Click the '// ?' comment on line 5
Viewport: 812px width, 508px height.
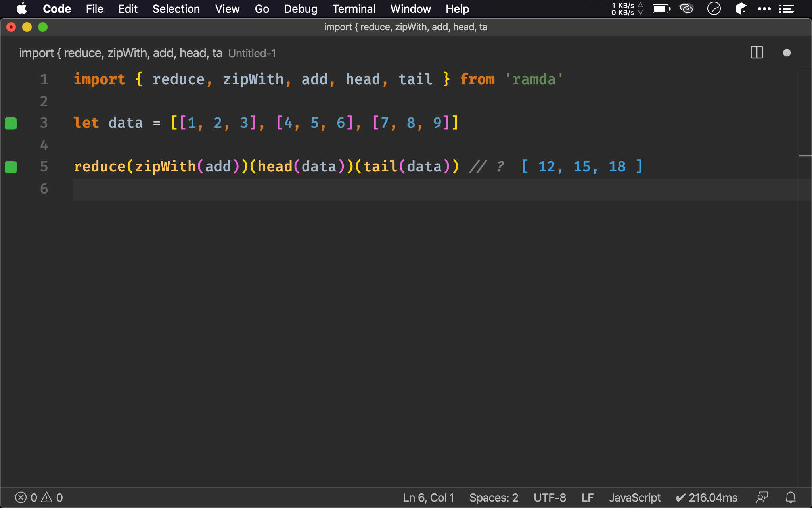(x=487, y=167)
